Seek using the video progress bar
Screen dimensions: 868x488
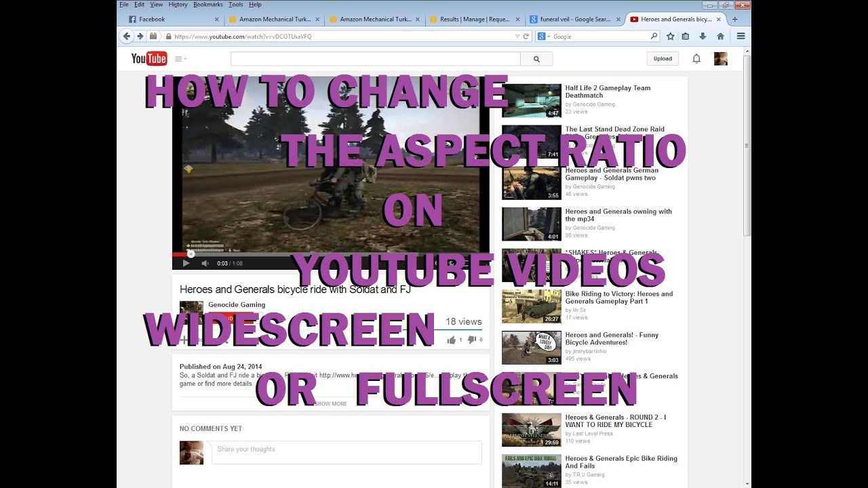click(330, 254)
